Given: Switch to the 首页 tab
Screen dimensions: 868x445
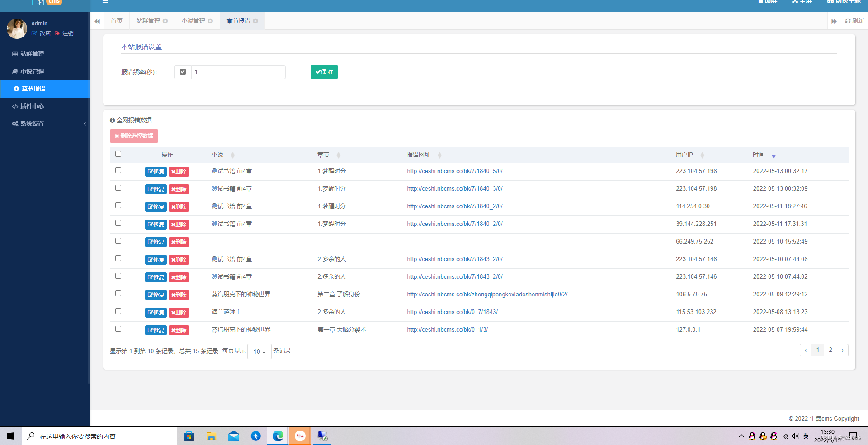Looking at the screenshot, I should point(117,21).
